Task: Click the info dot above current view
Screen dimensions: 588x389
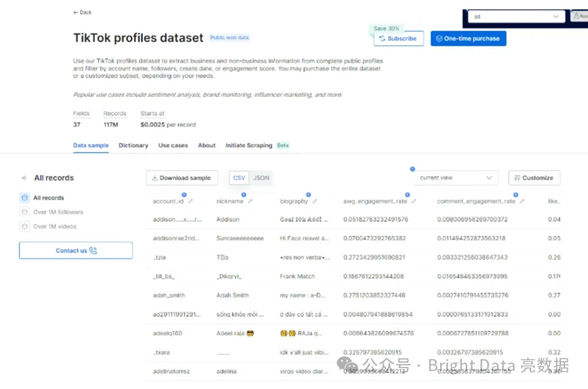Action: pos(412,169)
